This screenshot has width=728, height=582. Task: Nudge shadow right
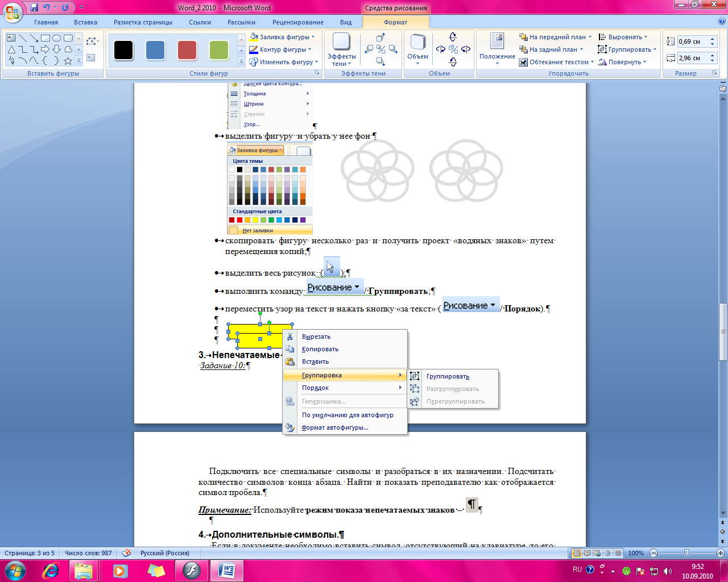tap(393, 49)
